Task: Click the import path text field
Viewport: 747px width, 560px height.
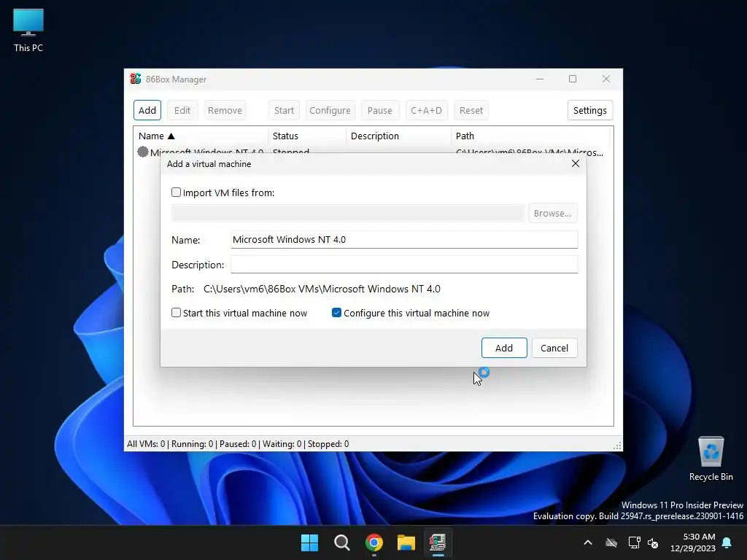Action: pos(347,214)
